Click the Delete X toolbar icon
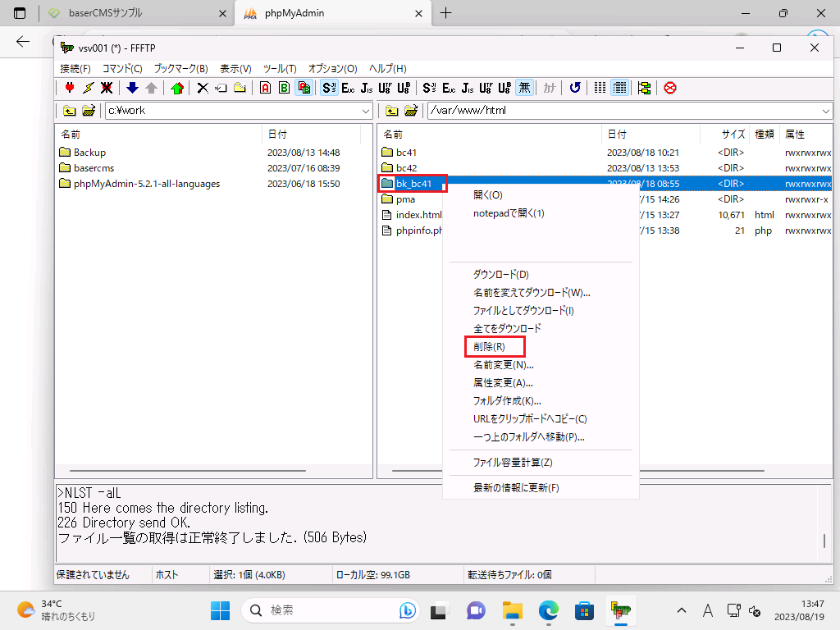840x630 pixels. 203,88
